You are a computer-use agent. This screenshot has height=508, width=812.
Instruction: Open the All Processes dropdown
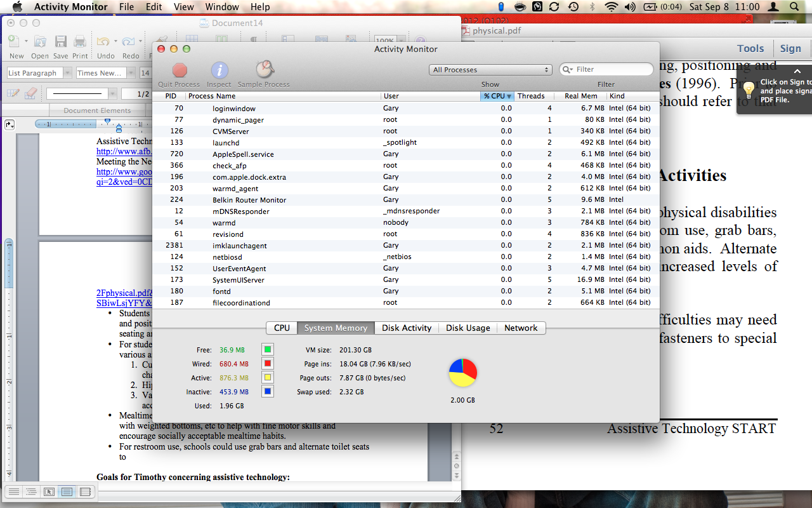[x=490, y=70]
